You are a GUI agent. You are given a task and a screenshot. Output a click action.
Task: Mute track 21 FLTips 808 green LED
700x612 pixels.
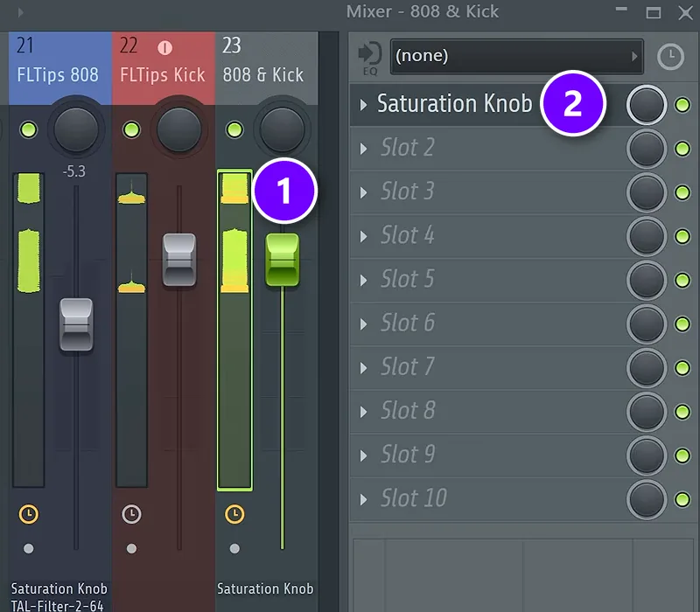pyautogui.click(x=29, y=129)
